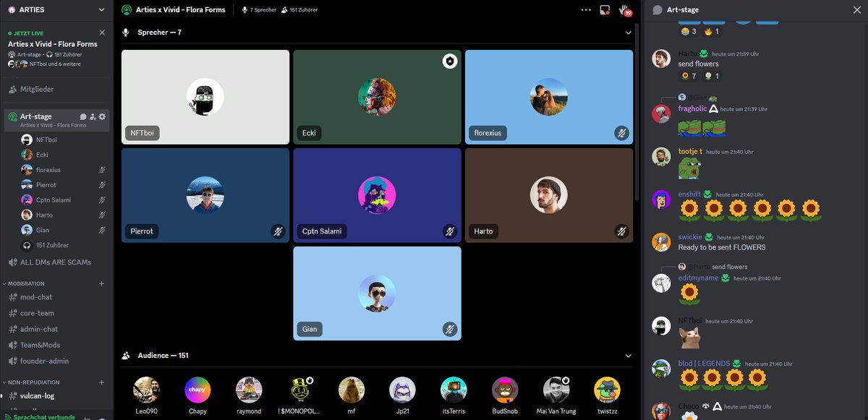Add channel to MODERATION category
This screenshot has height=420, width=868.
(101, 283)
